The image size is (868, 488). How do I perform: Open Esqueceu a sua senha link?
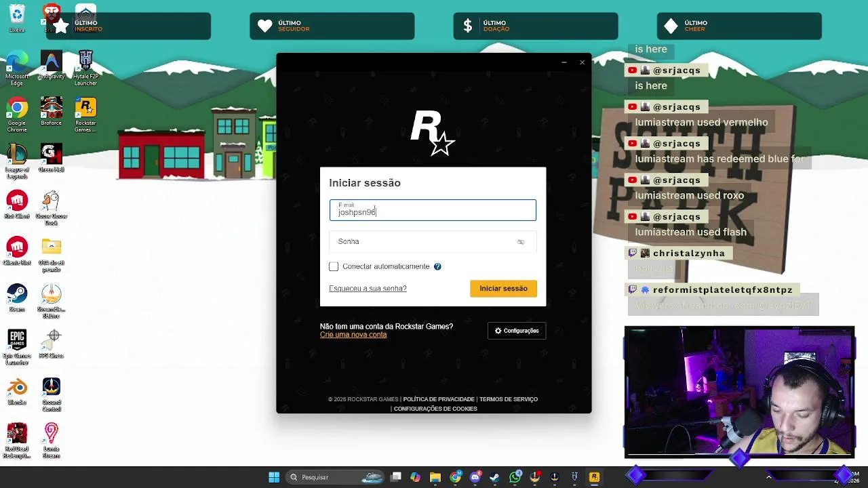[368, 289]
